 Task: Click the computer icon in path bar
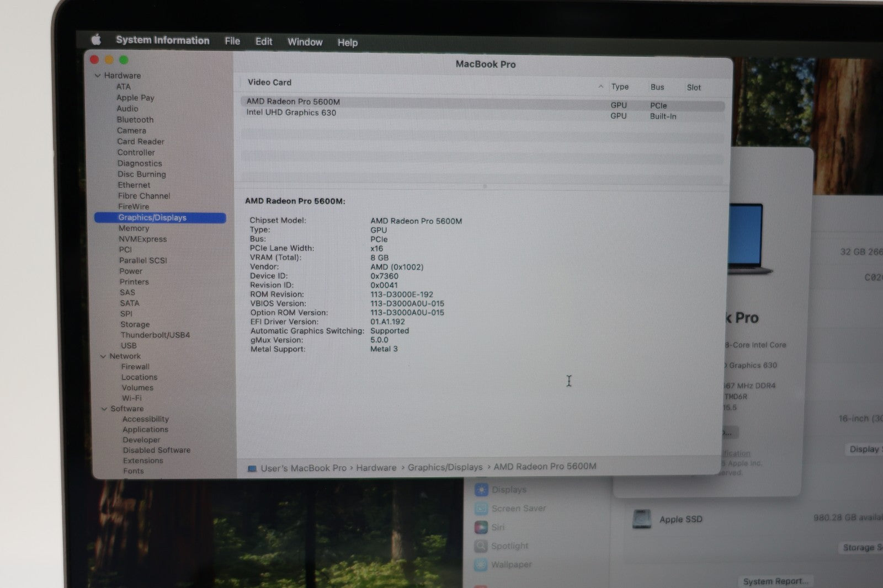(252, 469)
